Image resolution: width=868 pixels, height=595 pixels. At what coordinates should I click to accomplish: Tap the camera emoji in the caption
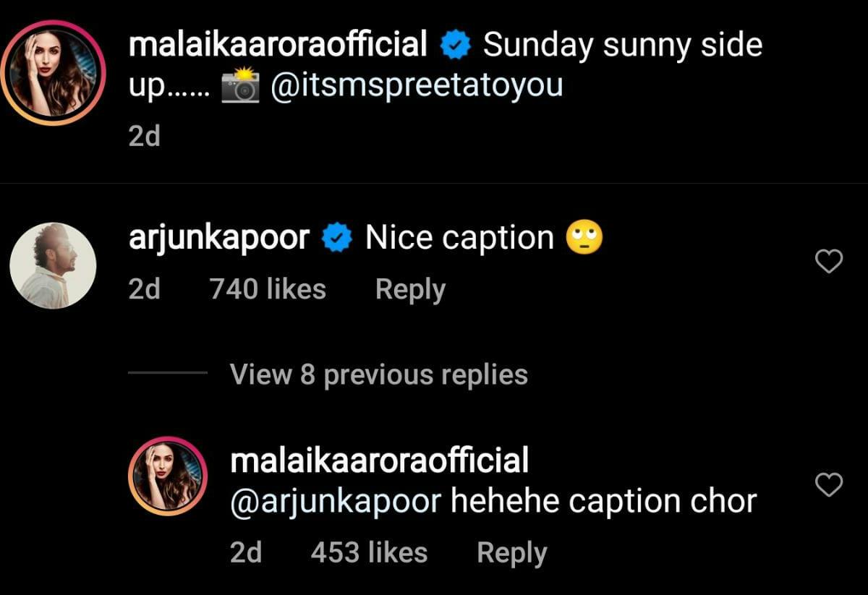click(239, 87)
